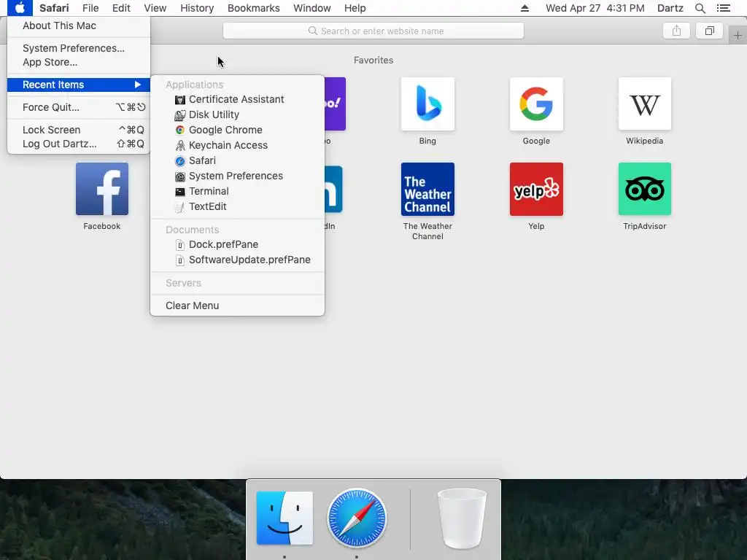Open The Weather Channel favorite tile

(x=427, y=189)
